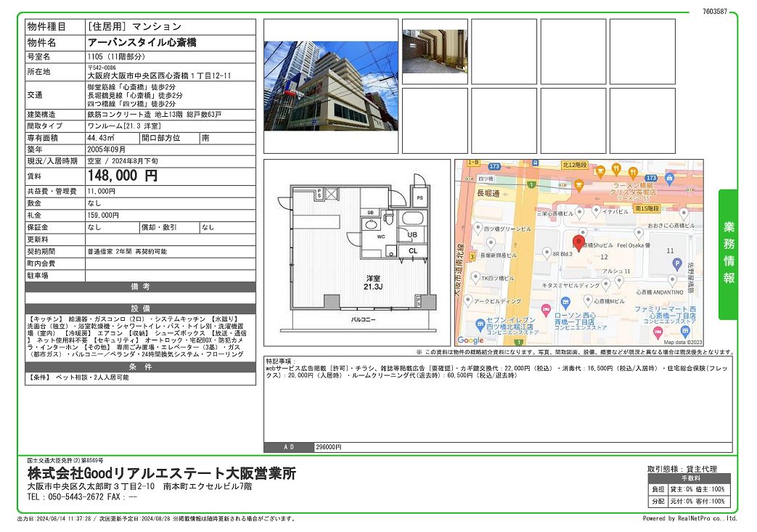Click the document ID 7603587
Viewport: 757px width, 532px height.
(x=714, y=12)
